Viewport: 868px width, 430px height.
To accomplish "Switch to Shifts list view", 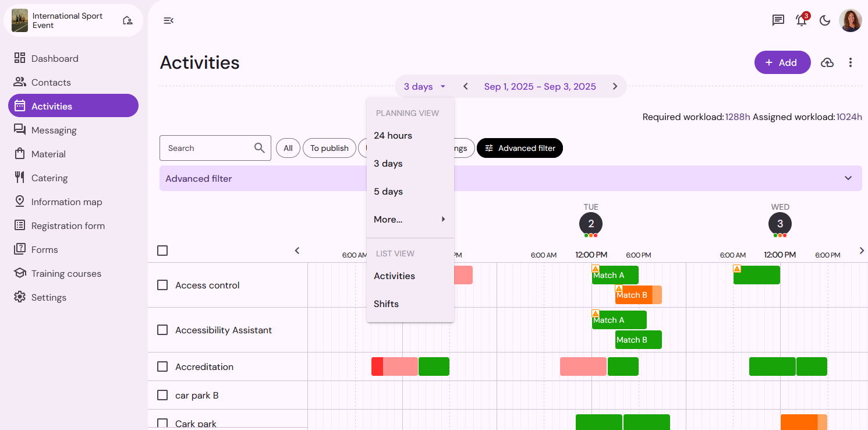I will click(410, 304).
